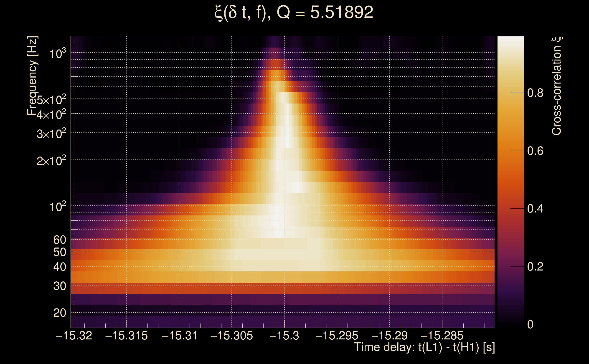The image size is (589, 364).
Task: Click the -15.32 x-axis tick label
Action: [x=74, y=336]
